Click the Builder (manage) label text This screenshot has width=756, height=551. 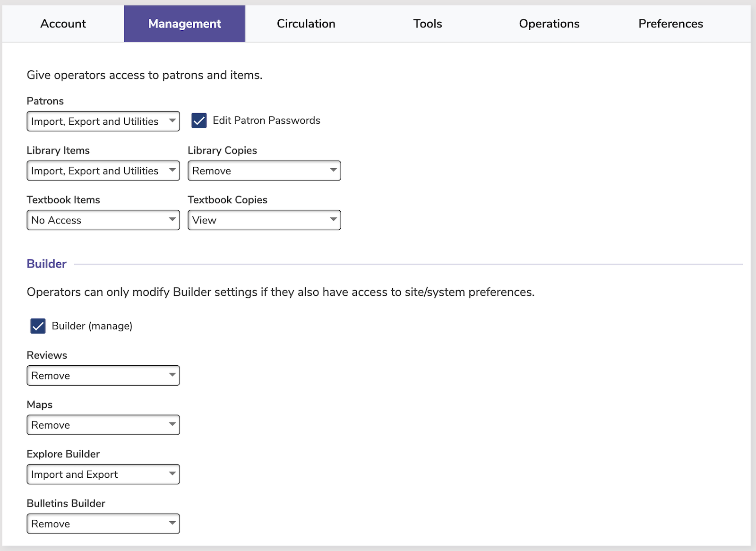(92, 326)
